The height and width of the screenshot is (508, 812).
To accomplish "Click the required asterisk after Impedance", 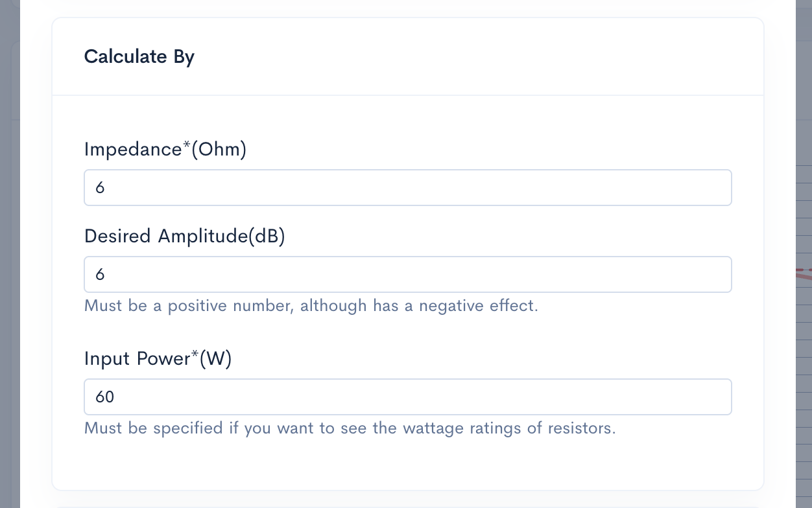I will [187, 146].
